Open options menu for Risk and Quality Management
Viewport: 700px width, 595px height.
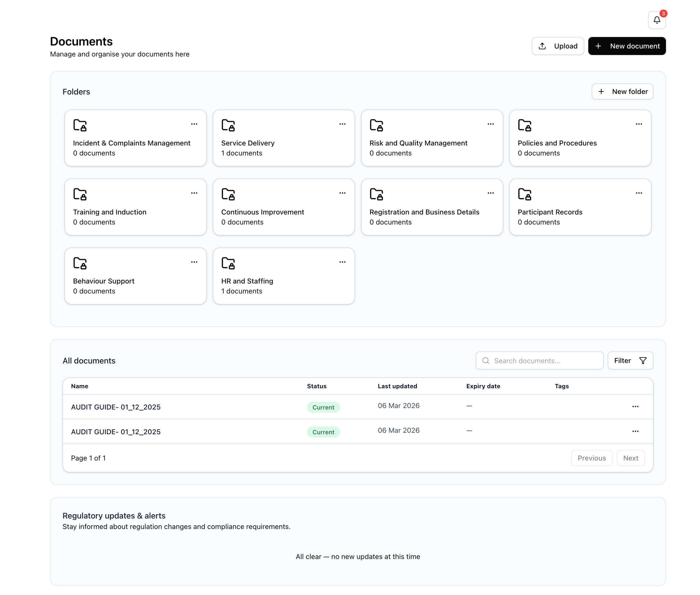tap(491, 124)
